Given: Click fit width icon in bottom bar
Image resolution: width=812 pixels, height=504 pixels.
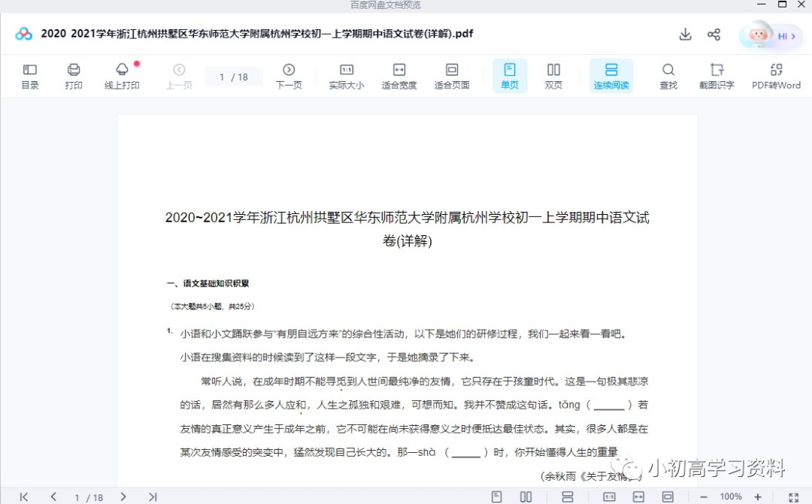Looking at the screenshot, I should coord(638,496).
